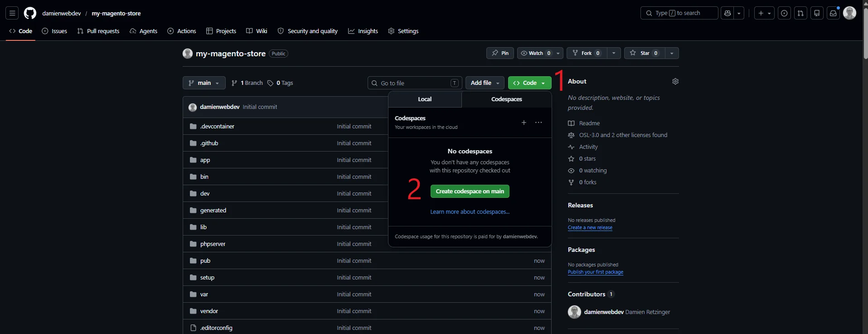The image size is (868, 334).
Task: Open the notifications inbox
Action: click(x=833, y=13)
